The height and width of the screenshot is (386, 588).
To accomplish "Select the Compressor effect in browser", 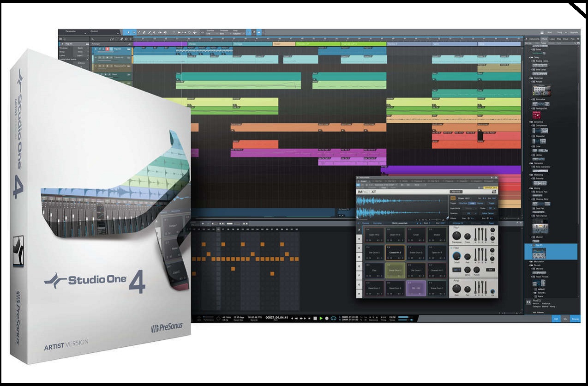I will click(x=542, y=126).
